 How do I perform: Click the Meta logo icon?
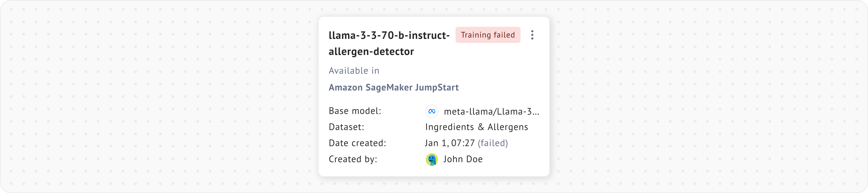coord(432,111)
